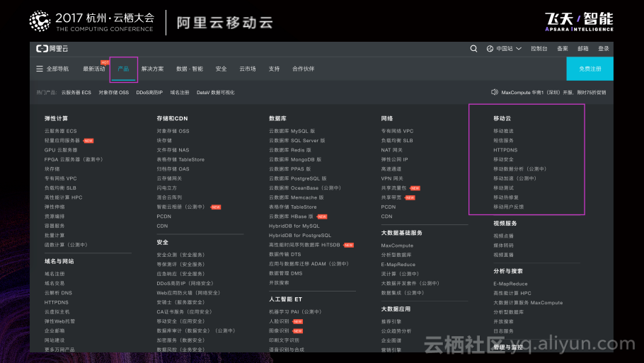Click 弹性伸缩 under 弹性计算
The image size is (644, 363).
click(54, 207)
